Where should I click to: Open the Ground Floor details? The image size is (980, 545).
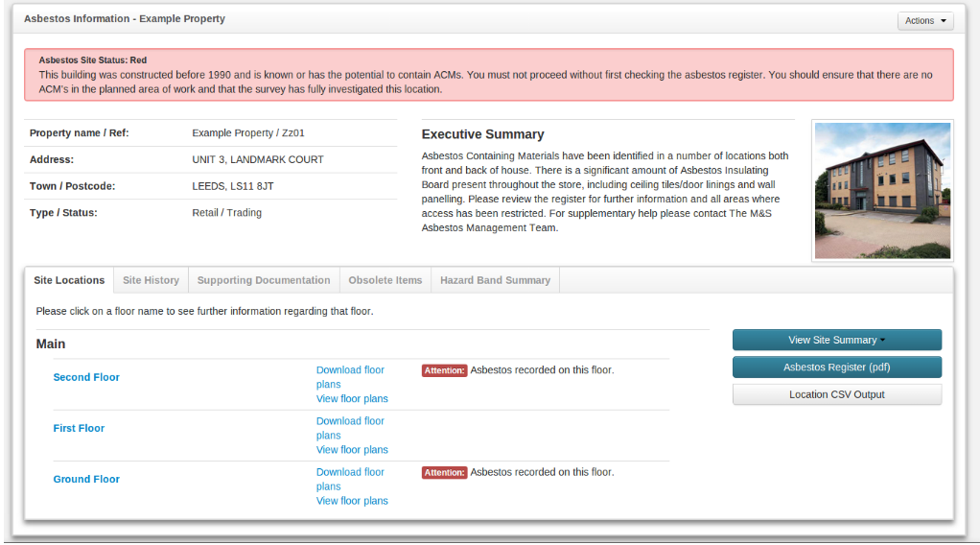(86, 479)
